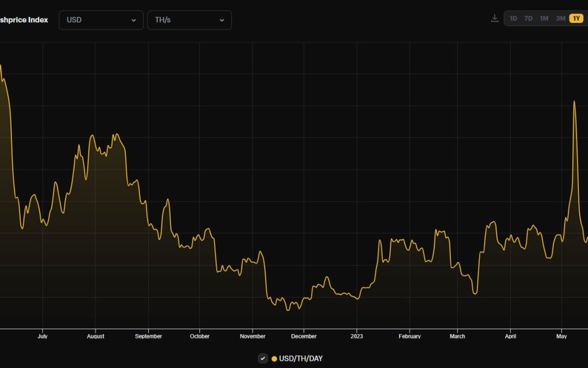Click the May price spike peak on chart
The height and width of the screenshot is (368, 588).
574,101
